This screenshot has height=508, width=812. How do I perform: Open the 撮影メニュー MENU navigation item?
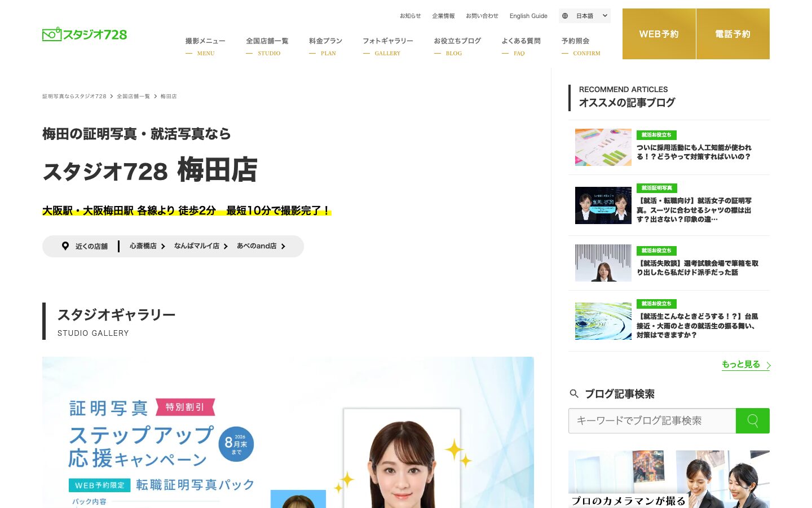click(x=205, y=46)
